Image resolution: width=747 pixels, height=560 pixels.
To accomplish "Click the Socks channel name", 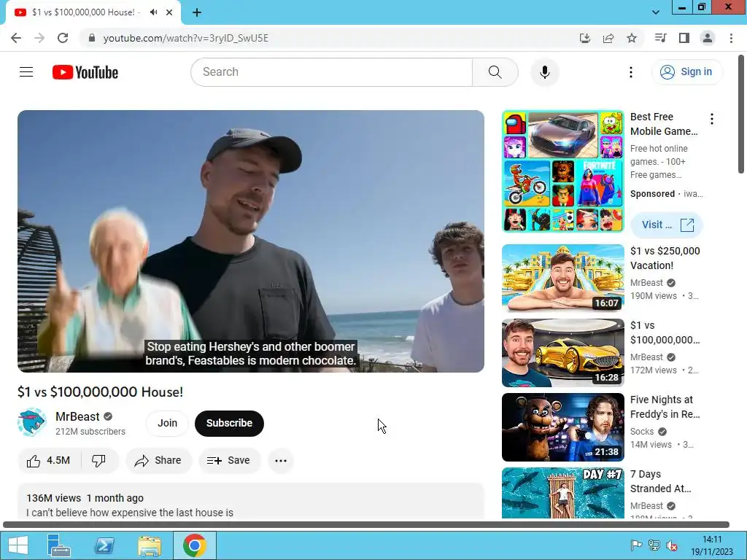I will (x=642, y=432).
